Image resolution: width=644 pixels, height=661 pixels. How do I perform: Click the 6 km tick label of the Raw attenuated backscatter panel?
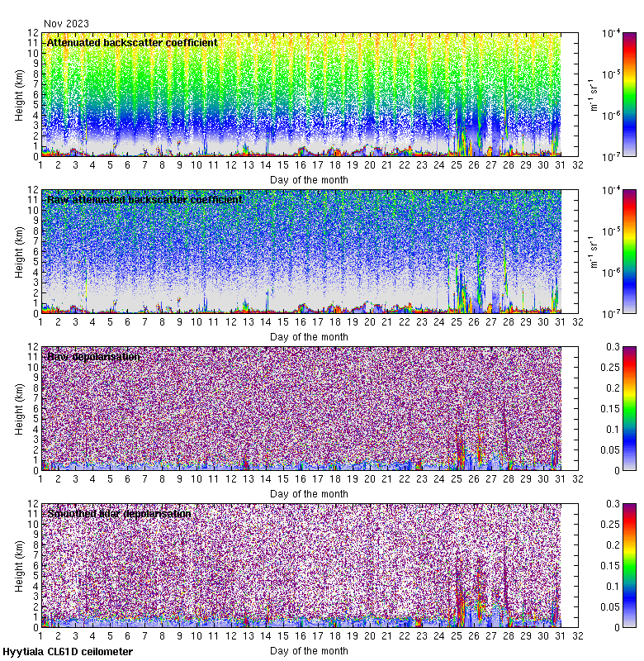[36, 252]
